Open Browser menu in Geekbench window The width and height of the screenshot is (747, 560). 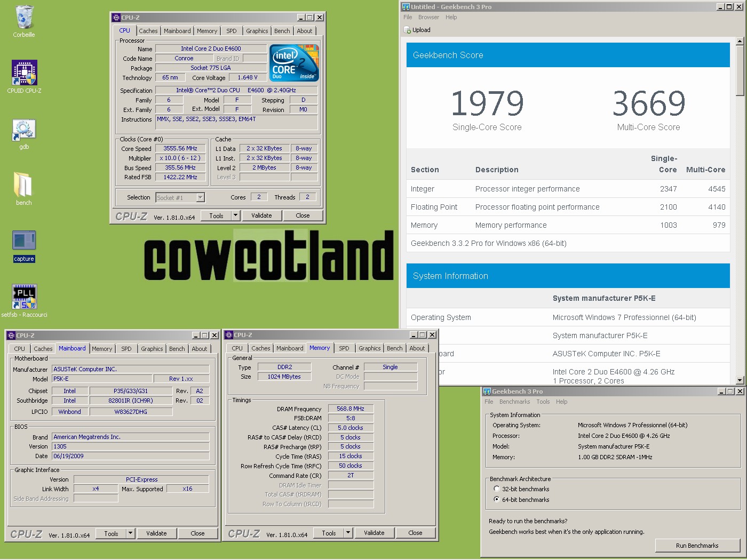[x=428, y=17]
